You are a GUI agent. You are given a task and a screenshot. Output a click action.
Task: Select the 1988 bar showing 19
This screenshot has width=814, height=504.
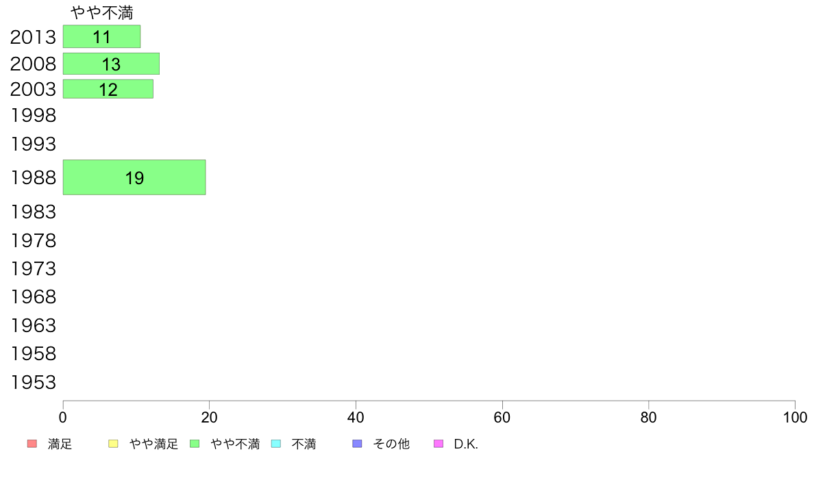(x=134, y=177)
